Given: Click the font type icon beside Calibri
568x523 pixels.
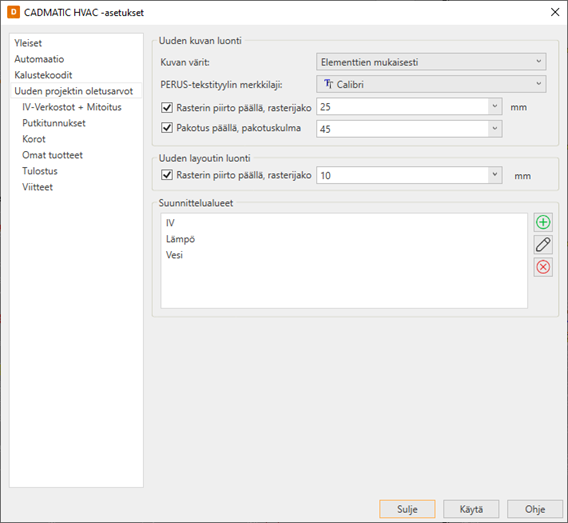Looking at the screenshot, I should pos(328,84).
